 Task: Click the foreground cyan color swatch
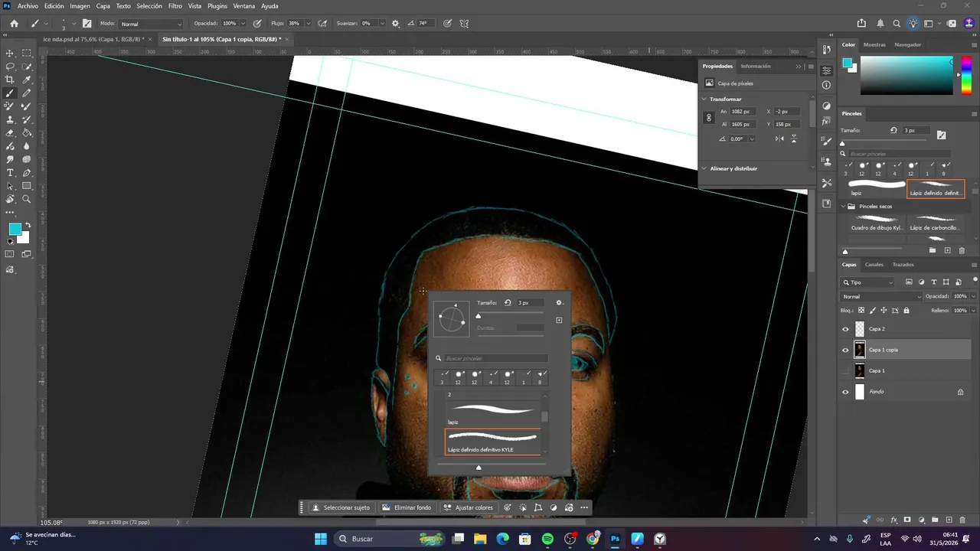point(15,229)
